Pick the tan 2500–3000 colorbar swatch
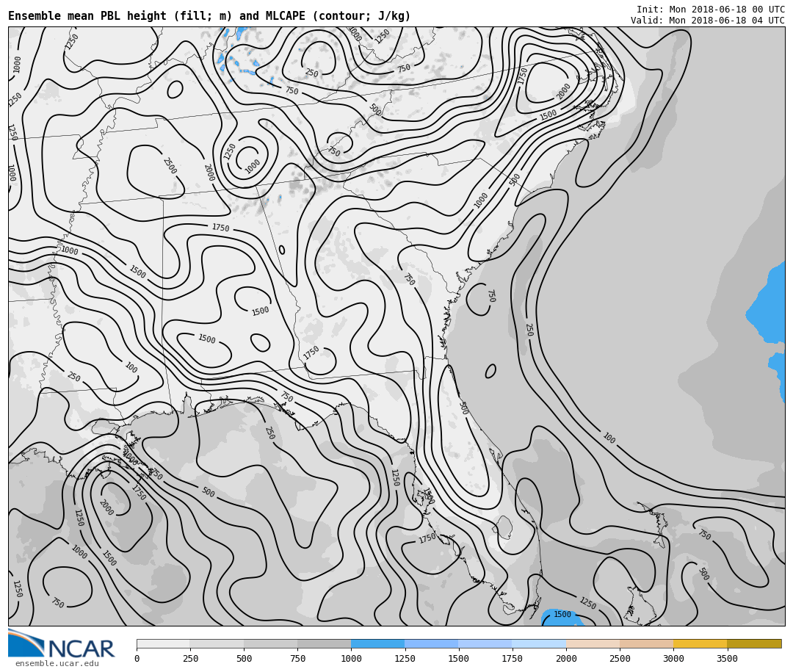Viewport: 793px width, 672px height. (646, 644)
